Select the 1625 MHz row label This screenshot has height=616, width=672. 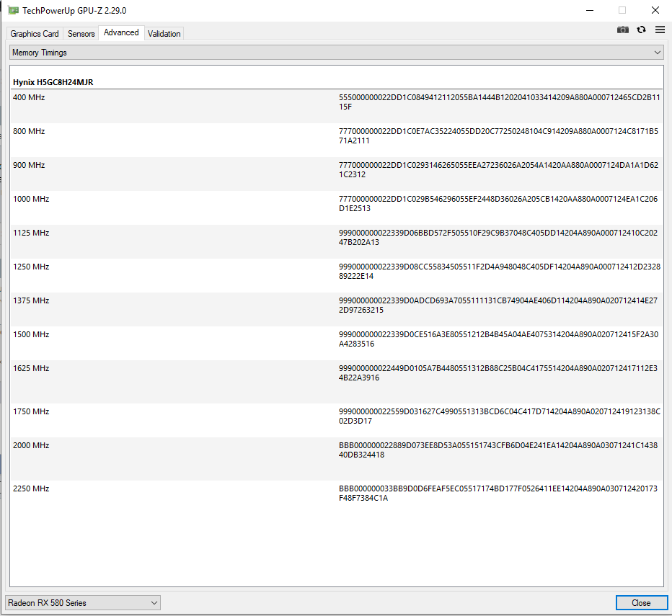(31, 368)
